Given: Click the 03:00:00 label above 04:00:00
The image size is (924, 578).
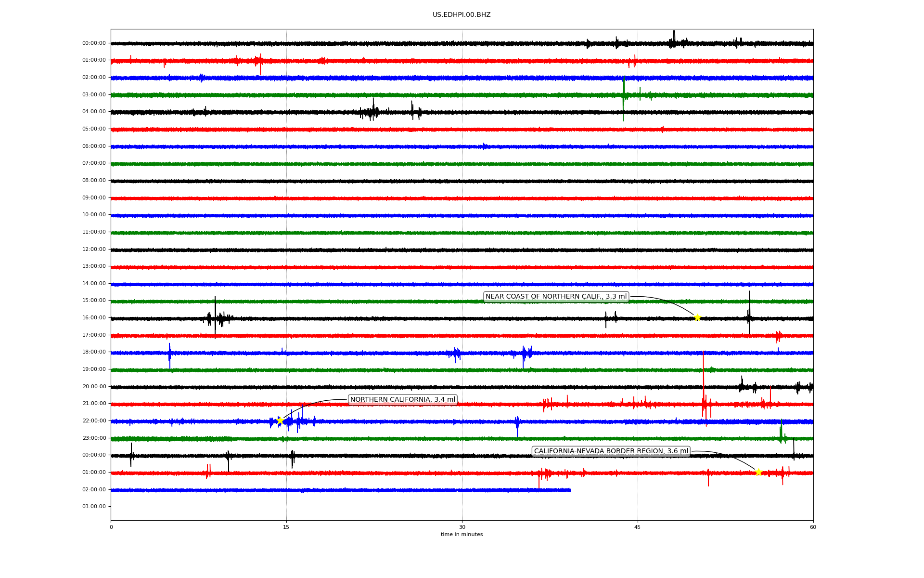Looking at the screenshot, I should (x=94, y=95).
